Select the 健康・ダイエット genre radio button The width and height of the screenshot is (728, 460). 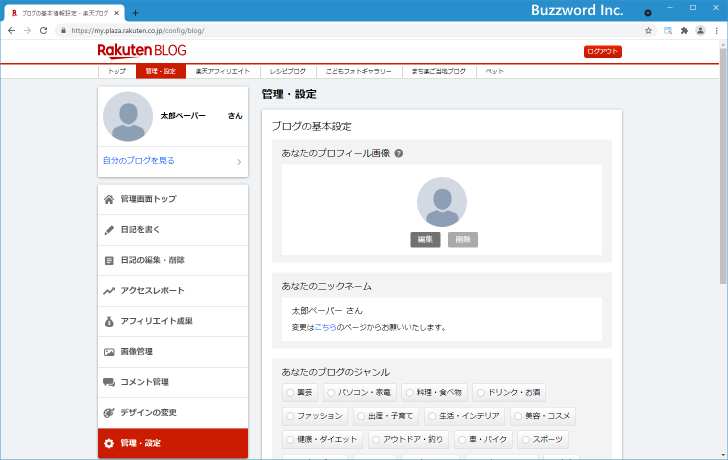[x=290, y=440]
